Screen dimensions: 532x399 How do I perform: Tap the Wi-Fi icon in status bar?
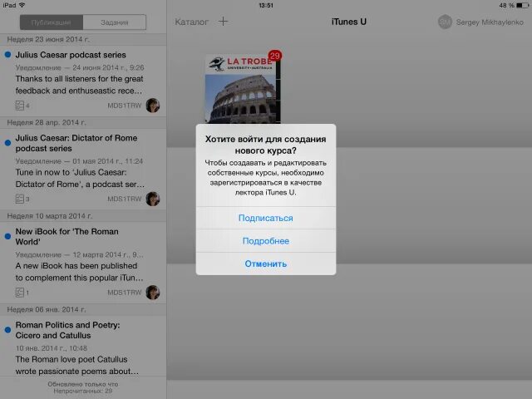point(22,5)
